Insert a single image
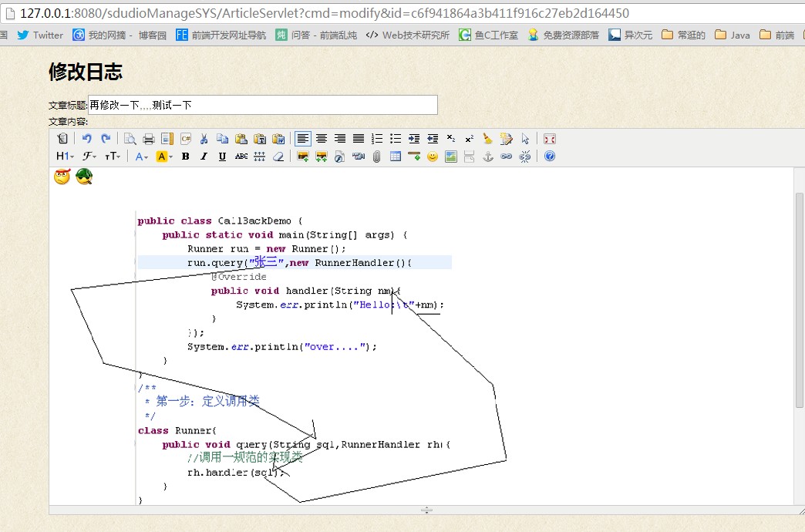The image size is (805, 532). click(x=303, y=156)
